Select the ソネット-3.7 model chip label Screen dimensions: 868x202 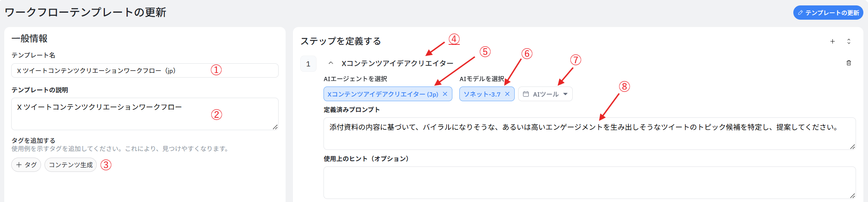click(482, 94)
